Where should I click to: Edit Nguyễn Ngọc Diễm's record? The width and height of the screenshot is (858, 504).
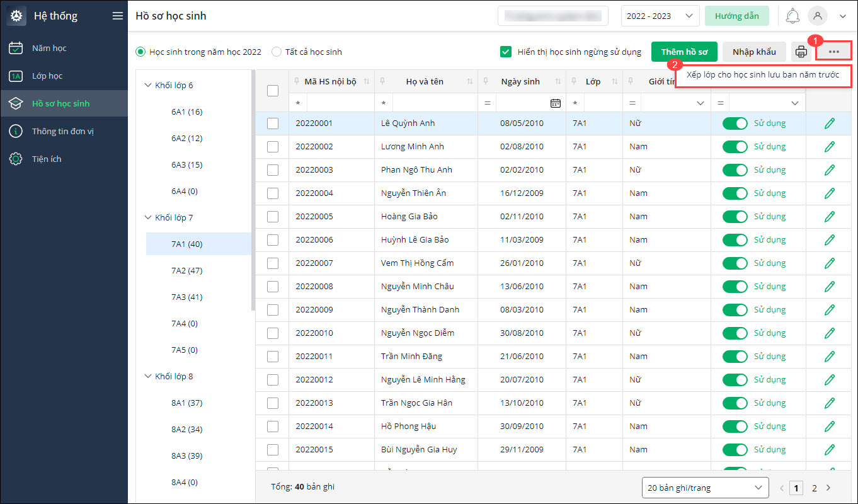pos(830,333)
